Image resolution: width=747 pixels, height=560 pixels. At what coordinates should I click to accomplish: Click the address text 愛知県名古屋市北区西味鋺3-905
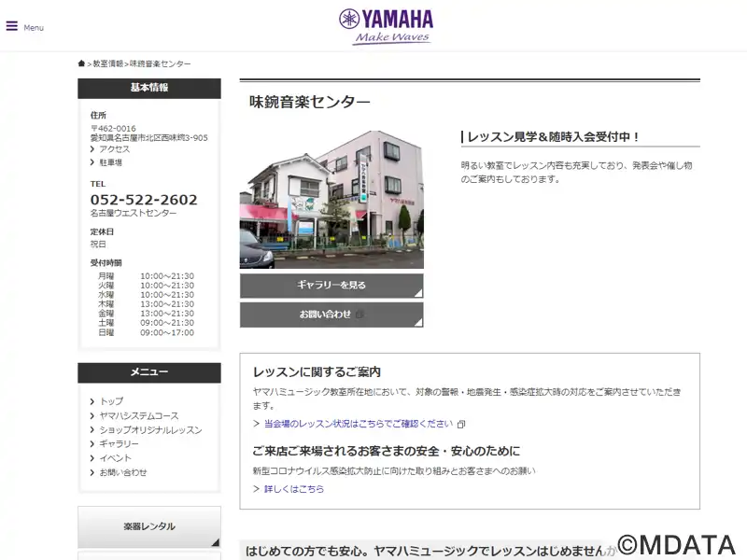click(149, 137)
